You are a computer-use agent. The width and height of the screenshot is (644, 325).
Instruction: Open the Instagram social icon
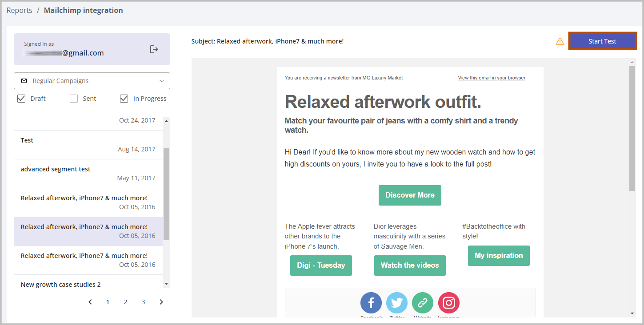coord(449,303)
